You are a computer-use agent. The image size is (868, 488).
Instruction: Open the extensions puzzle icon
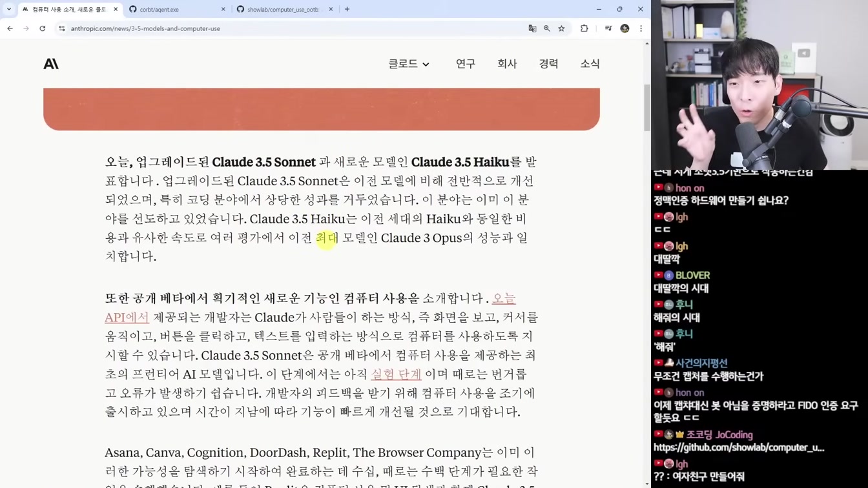[x=584, y=28]
